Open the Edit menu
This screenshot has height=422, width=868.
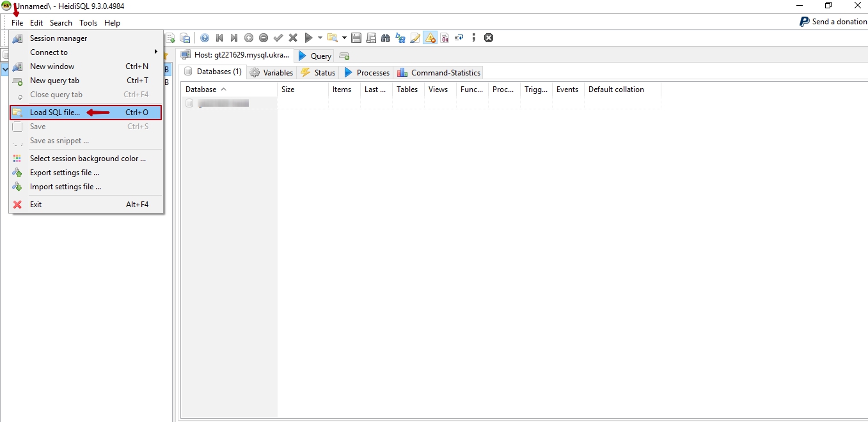click(x=36, y=22)
